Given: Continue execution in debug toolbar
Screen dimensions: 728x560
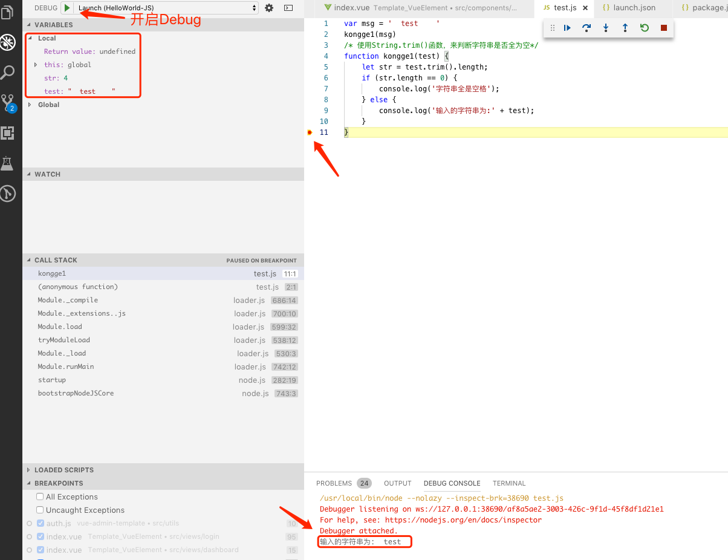Looking at the screenshot, I should (x=567, y=28).
